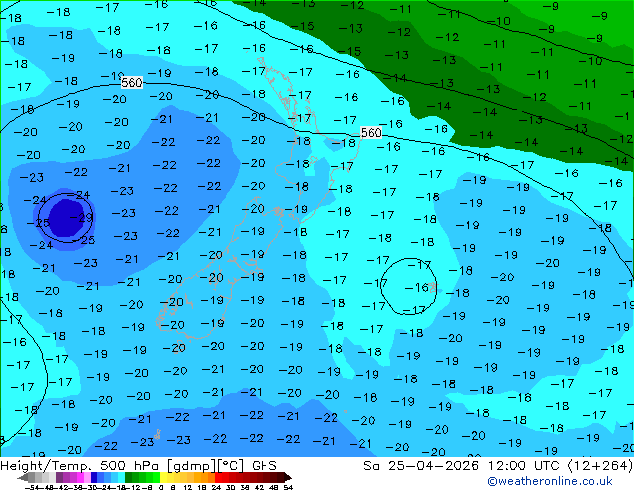Pick the cyan swatch at -18 on the legend
Screen dimensions: 634x490
tap(121, 477)
